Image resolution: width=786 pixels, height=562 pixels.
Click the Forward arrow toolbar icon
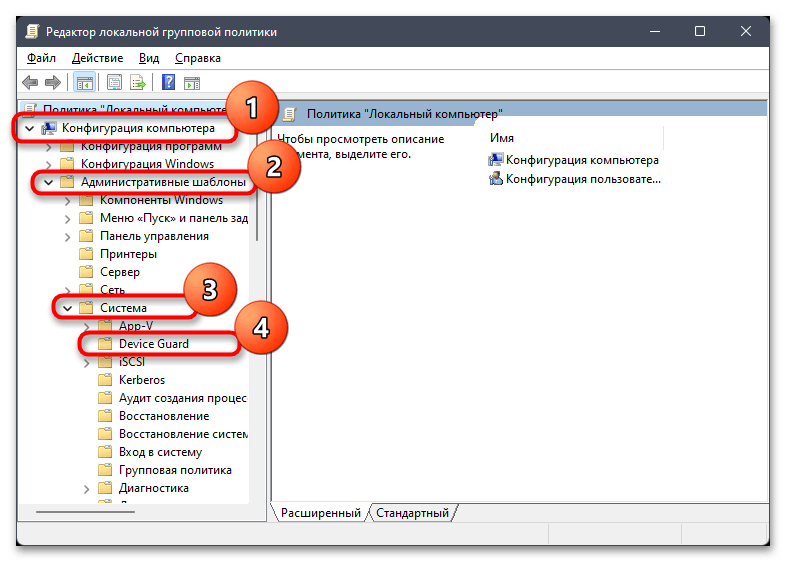pyautogui.click(x=53, y=83)
